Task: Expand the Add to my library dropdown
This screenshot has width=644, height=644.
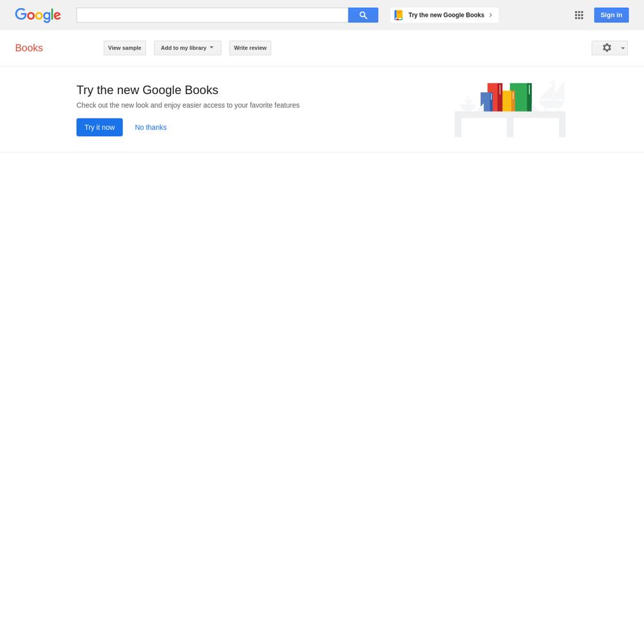Action: click(187, 48)
